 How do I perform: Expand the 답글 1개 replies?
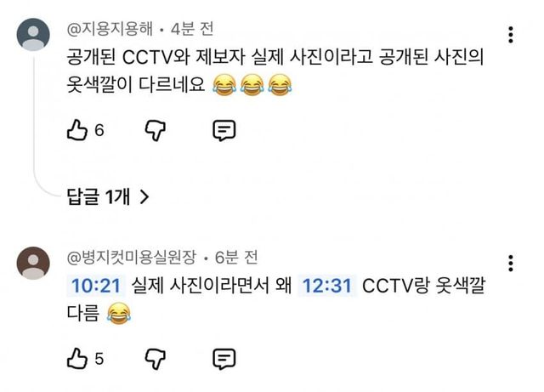pyautogui.click(x=108, y=197)
